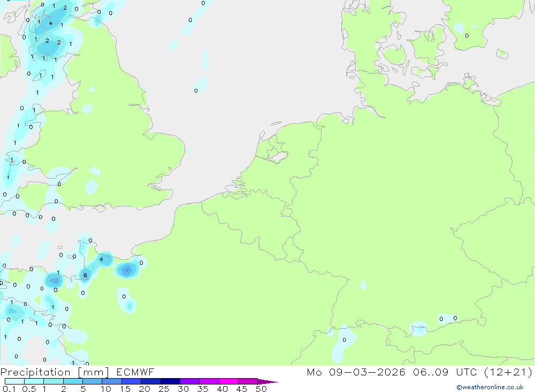The height and width of the screenshot is (392, 535).
Task: Click the '15' legend scale label
Action: [125, 389]
